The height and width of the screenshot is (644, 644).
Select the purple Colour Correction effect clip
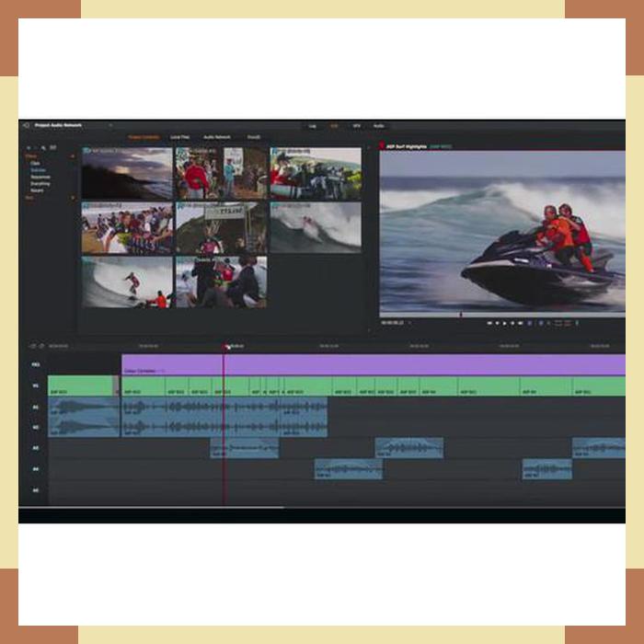point(374,364)
